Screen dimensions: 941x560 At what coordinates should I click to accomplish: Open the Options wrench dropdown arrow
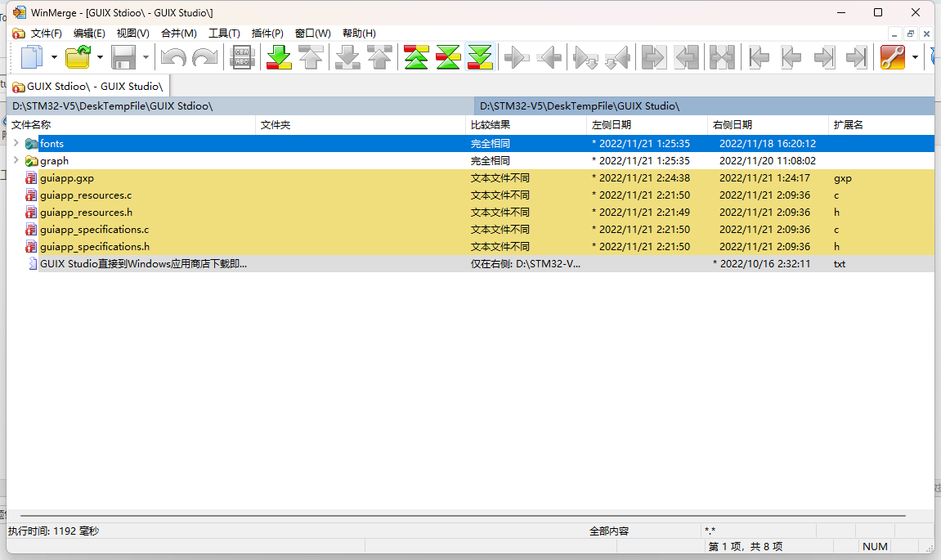point(915,57)
